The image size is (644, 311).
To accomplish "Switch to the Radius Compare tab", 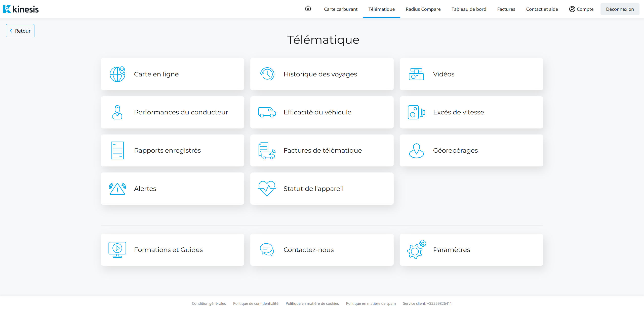I will click(423, 9).
